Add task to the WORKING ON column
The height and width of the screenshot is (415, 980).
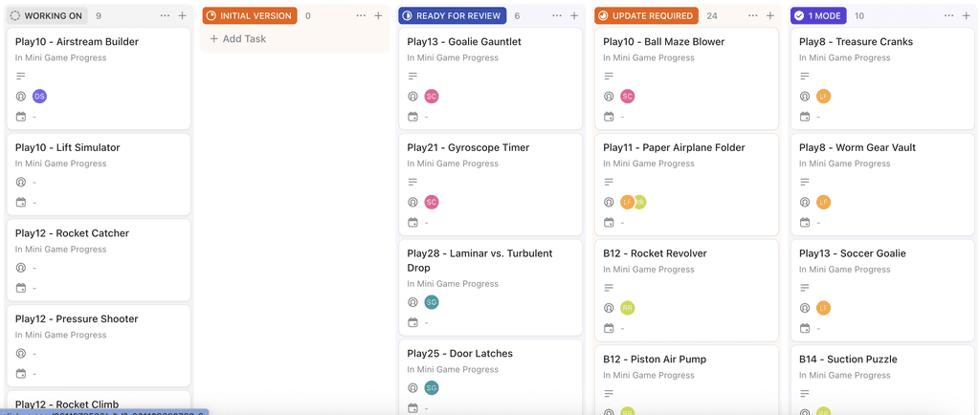182,15
